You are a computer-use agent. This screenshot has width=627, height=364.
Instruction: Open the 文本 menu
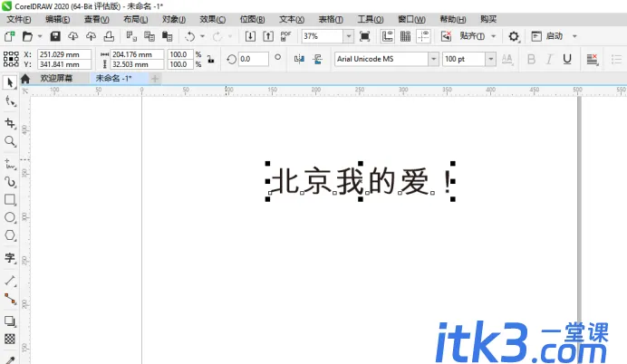[292, 19]
